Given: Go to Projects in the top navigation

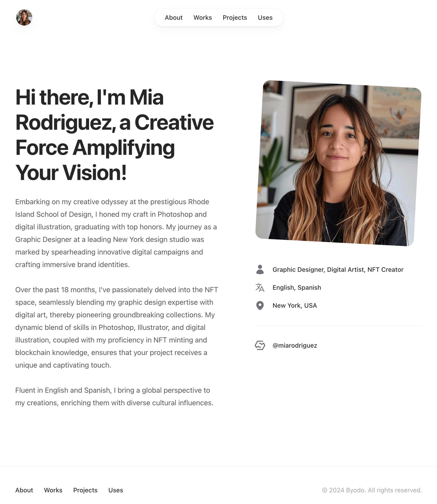Looking at the screenshot, I should (235, 18).
